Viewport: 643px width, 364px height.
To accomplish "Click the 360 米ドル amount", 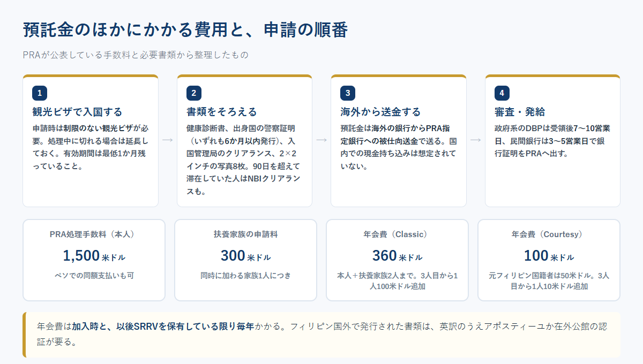I will point(397,256).
